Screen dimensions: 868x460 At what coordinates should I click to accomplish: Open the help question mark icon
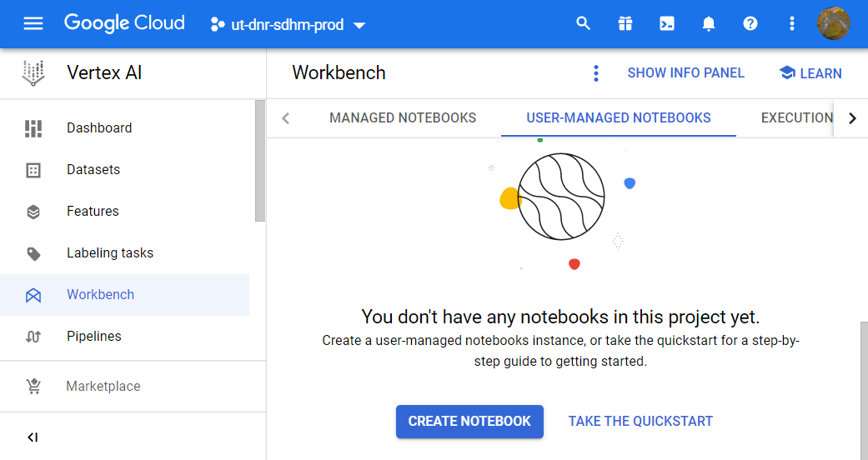click(750, 23)
